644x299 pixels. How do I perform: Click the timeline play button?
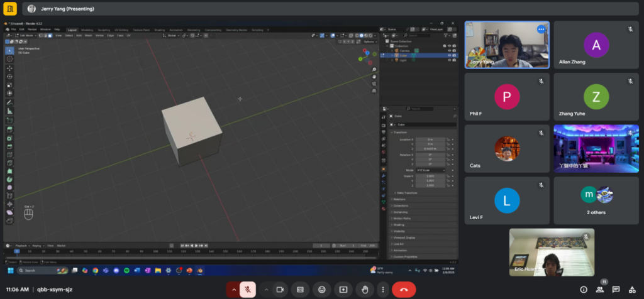click(x=196, y=246)
